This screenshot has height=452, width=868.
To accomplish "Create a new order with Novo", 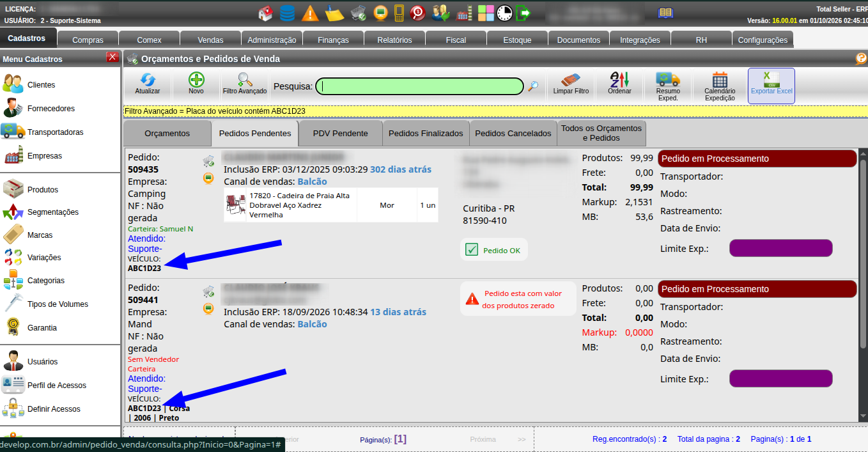I will pyautogui.click(x=196, y=84).
